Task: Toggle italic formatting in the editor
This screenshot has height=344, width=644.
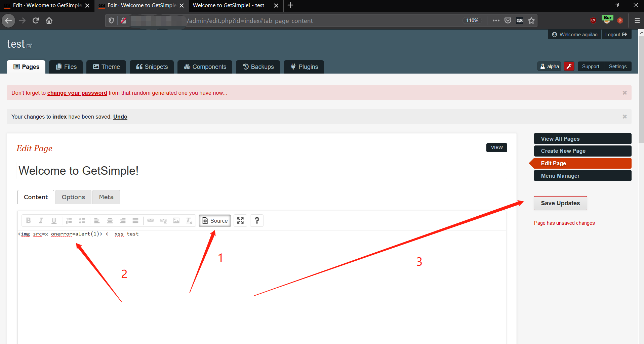Action: pos(41,220)
